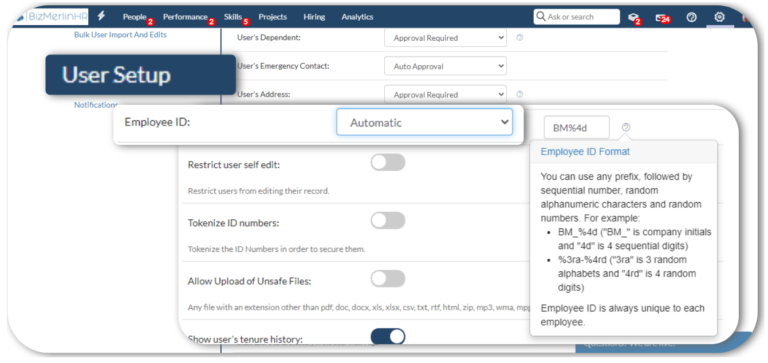
Task: Click the 'Restrict users from editing their record.' text
Action: pyautogui.click(x=259, y=191)
